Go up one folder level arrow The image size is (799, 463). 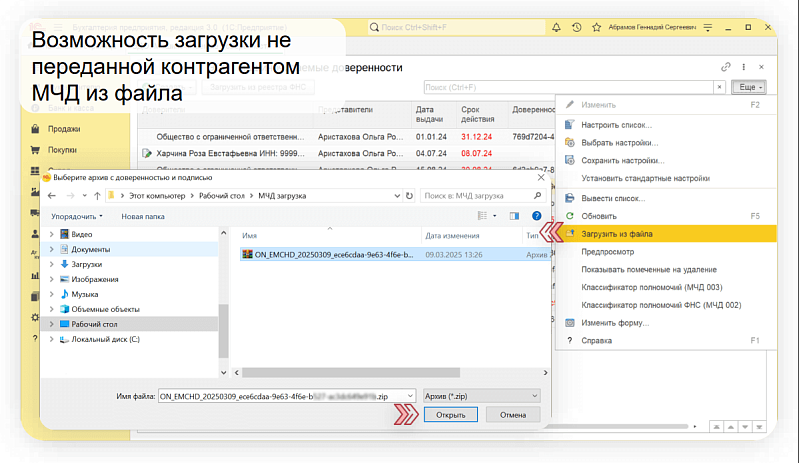97,196
